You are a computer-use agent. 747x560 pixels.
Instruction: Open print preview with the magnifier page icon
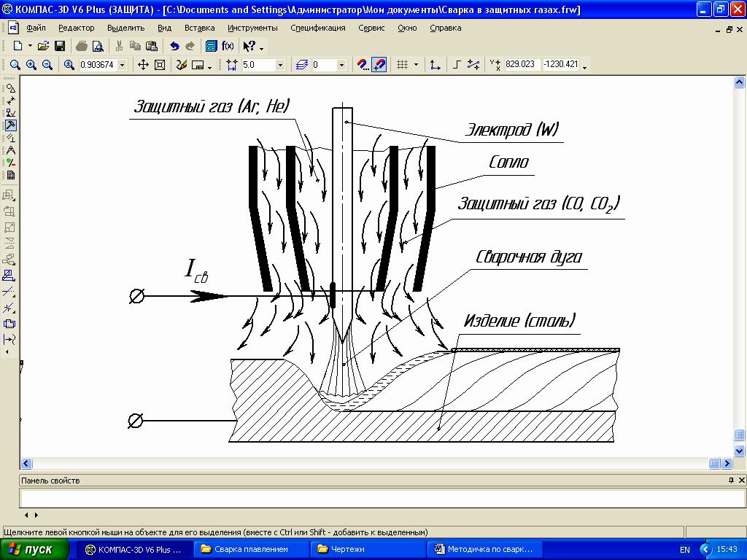98,46
